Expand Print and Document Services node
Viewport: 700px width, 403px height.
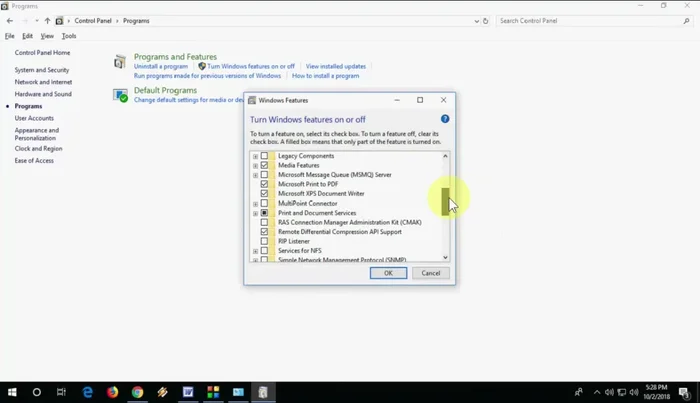tap(255, 213)
